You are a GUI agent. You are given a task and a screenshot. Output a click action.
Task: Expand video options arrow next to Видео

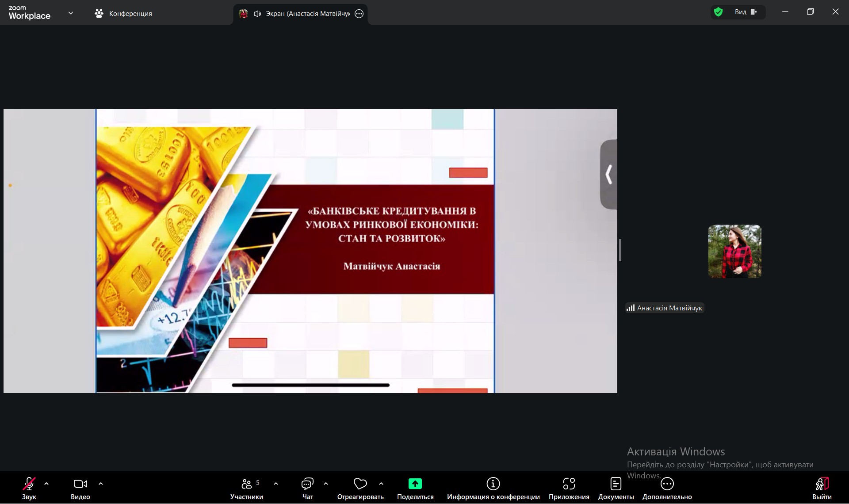coord(101,484)
